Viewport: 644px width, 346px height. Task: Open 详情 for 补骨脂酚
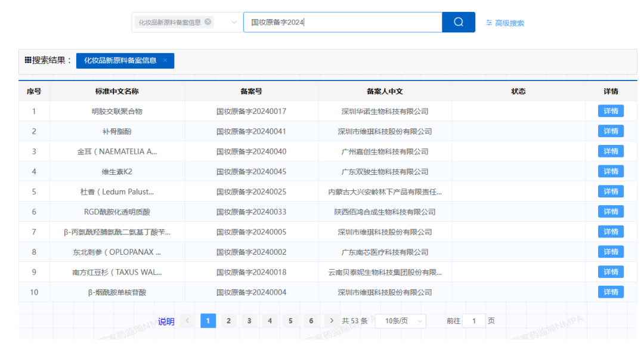tap(611, 131)
